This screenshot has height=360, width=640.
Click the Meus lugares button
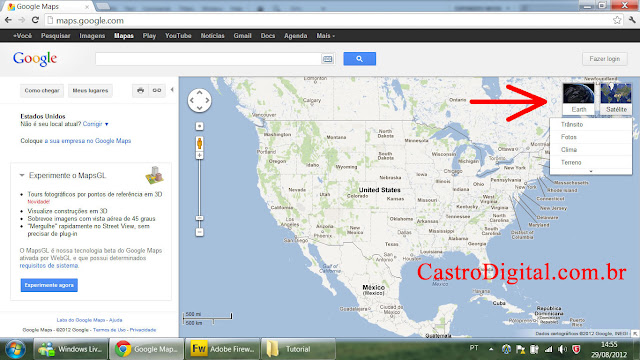[90, 91]
